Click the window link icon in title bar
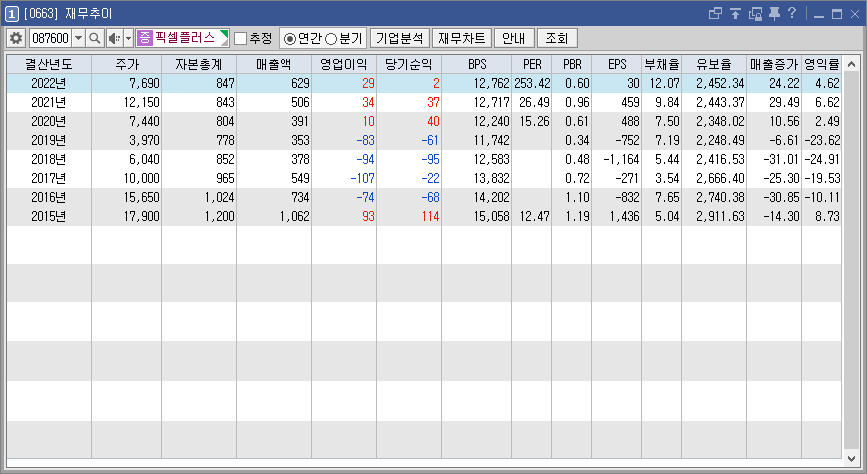This screenshot has width=867, height=474. [715, 13]
